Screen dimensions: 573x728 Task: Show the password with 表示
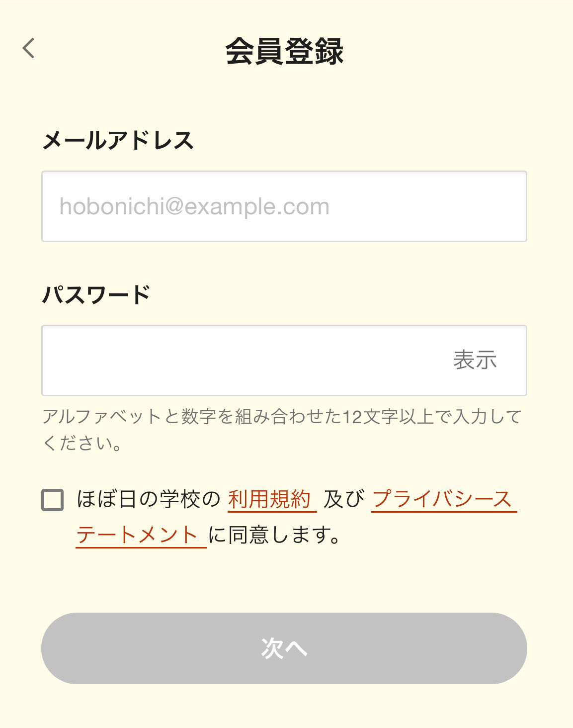pos(475,360)
